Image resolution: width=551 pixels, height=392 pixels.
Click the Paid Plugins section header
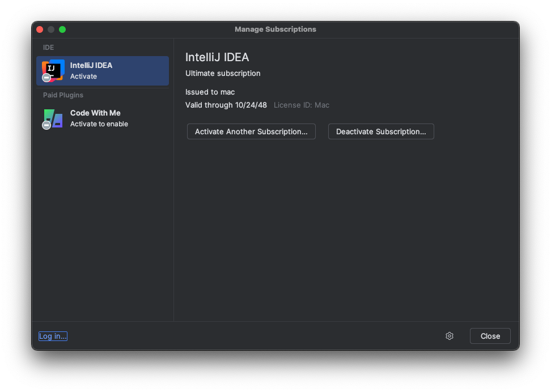(63, 95)
